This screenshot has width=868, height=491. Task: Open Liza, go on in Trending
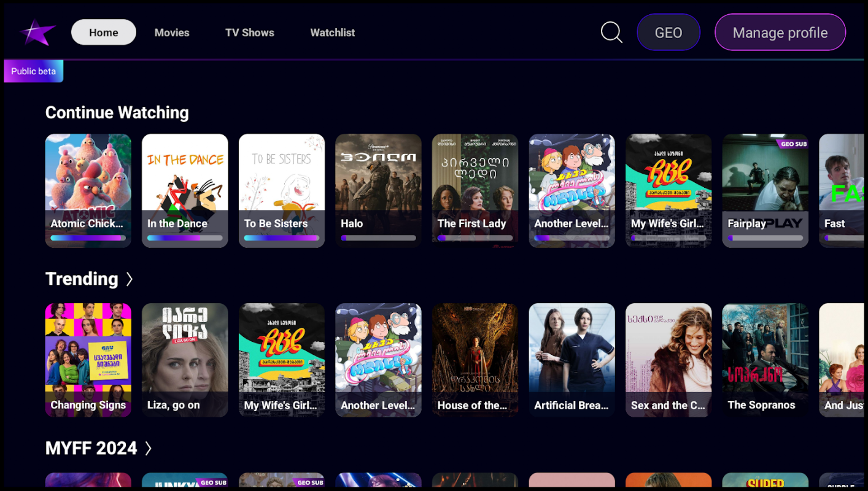pos(185,360)
